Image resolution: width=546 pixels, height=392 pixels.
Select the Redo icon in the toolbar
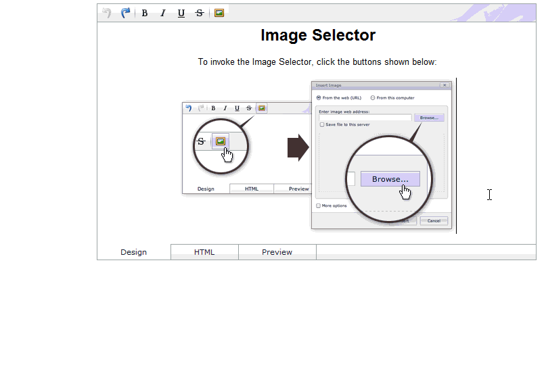point(124,12)
